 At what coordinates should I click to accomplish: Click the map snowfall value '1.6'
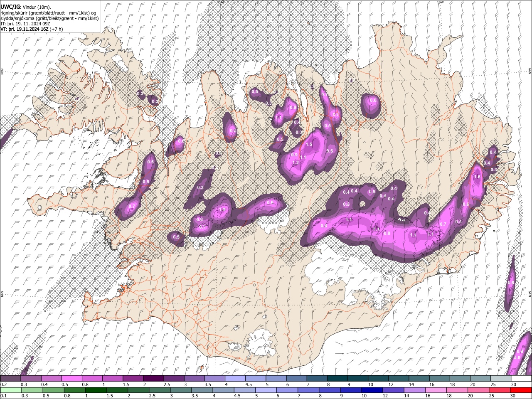[477, 177]
